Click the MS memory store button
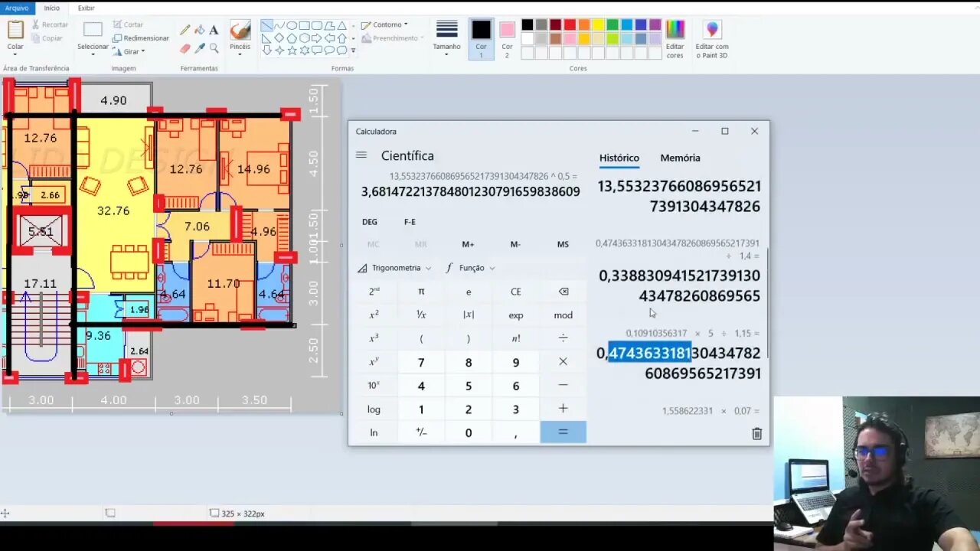980x551 pixels. [563, 244]
